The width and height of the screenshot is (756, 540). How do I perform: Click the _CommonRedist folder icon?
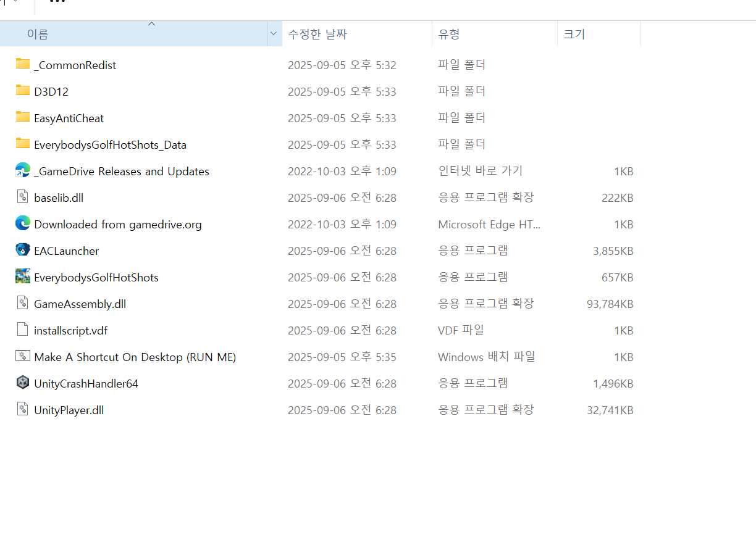23,64
